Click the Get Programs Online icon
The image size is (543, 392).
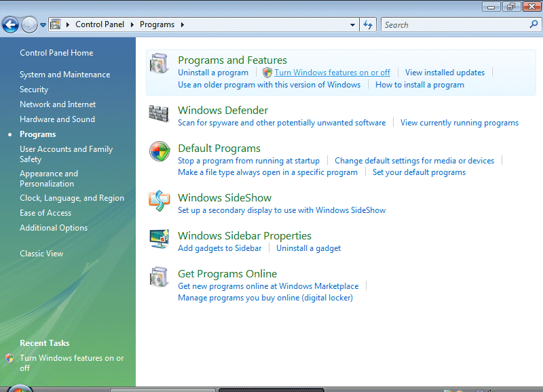click(x=159, y=277)
